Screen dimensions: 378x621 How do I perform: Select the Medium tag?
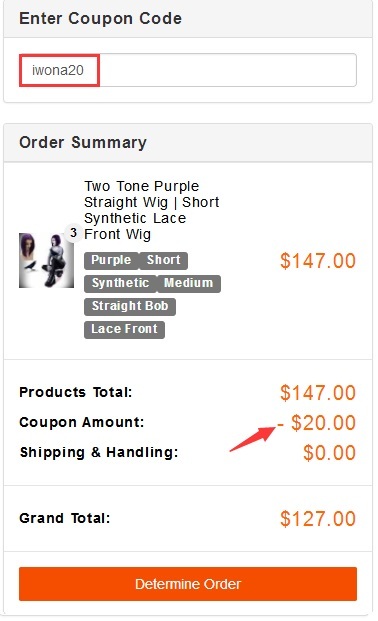(x=189, y=283)
